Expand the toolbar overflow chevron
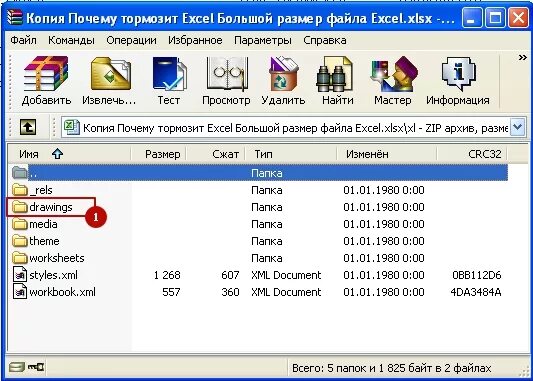Screen dimensions: 533x381 [522, 58]
